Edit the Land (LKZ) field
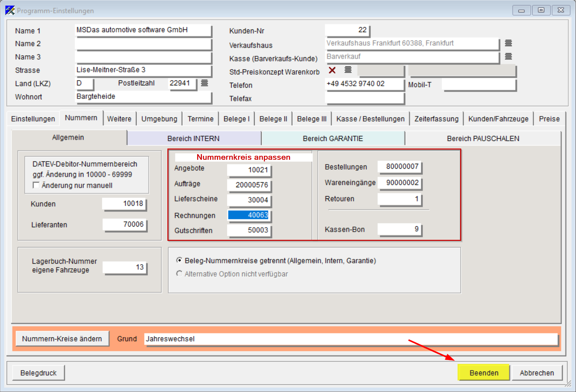The image size is (576, 392). [x=85, y=83]
